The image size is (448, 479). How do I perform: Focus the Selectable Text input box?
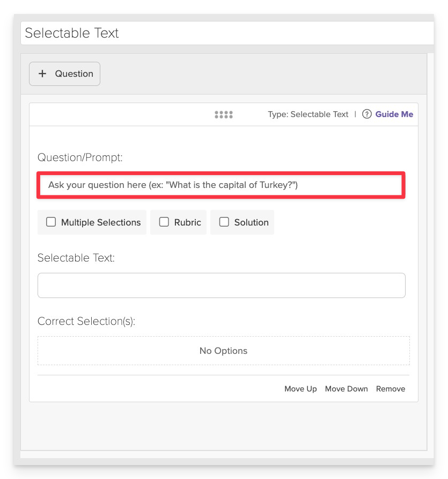tap(222, 285)
